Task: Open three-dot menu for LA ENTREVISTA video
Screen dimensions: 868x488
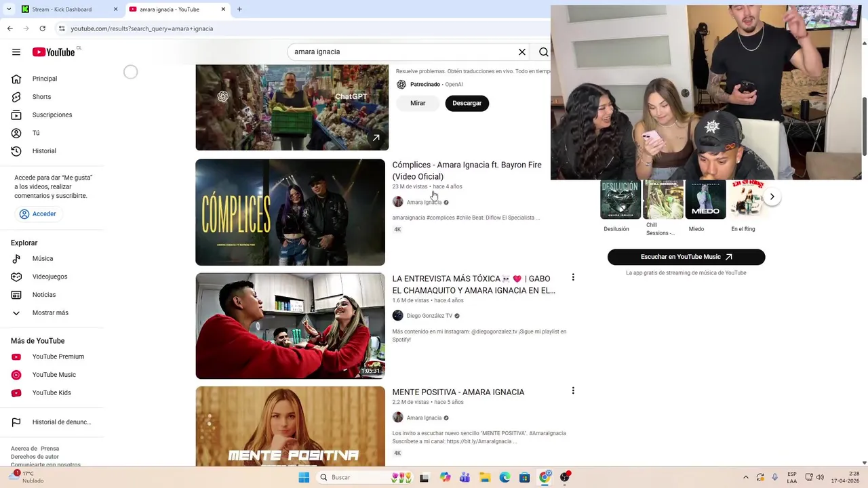Action: (x=573, y=277)
